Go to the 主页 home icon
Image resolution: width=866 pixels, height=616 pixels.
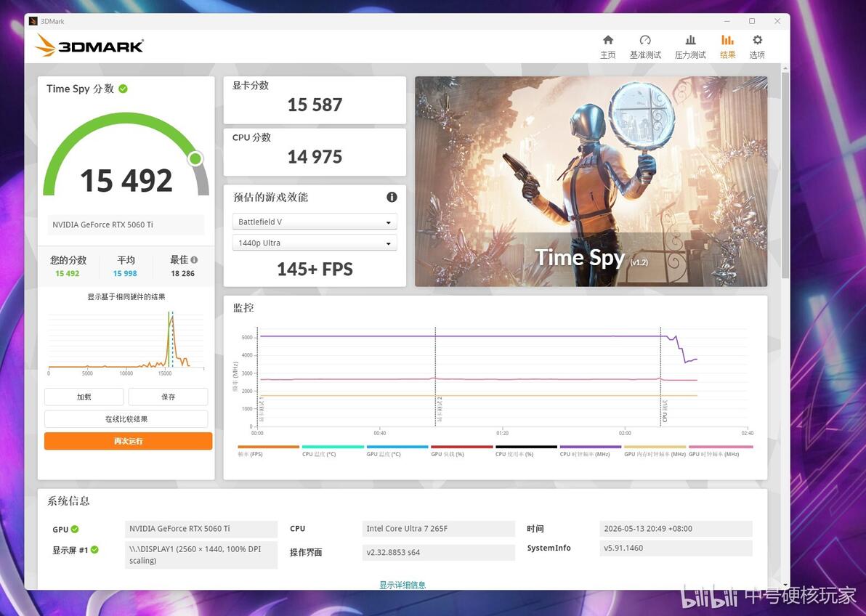[x=607, y=40]
